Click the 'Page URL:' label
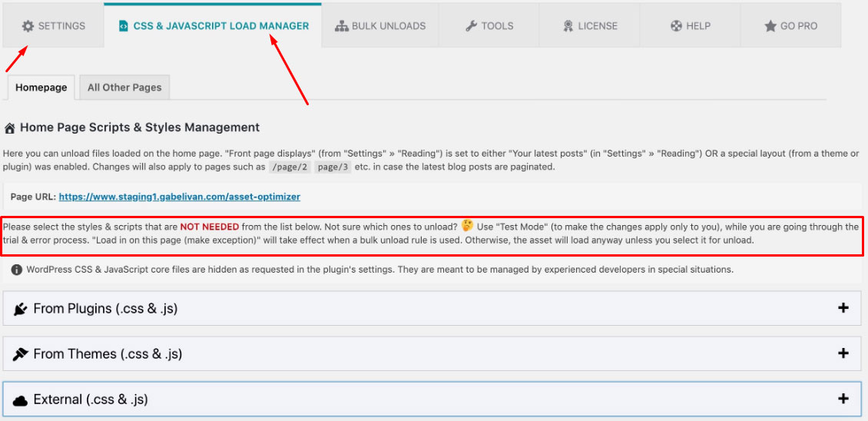868x421 pixels. [x=33, y=197]
